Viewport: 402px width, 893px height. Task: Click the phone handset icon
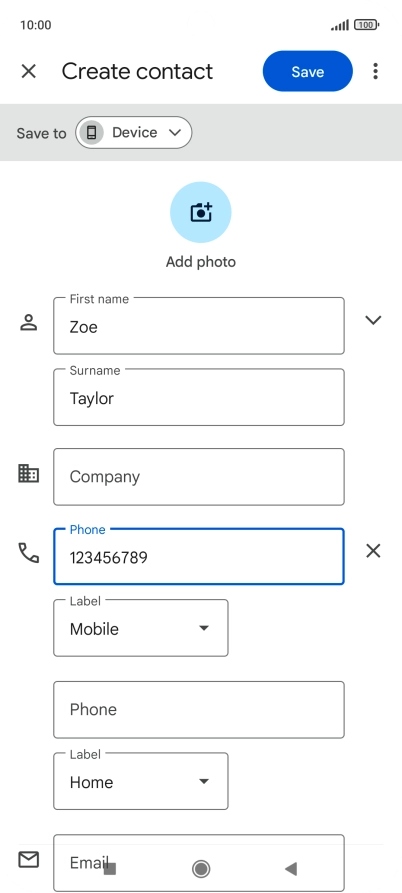28,553
